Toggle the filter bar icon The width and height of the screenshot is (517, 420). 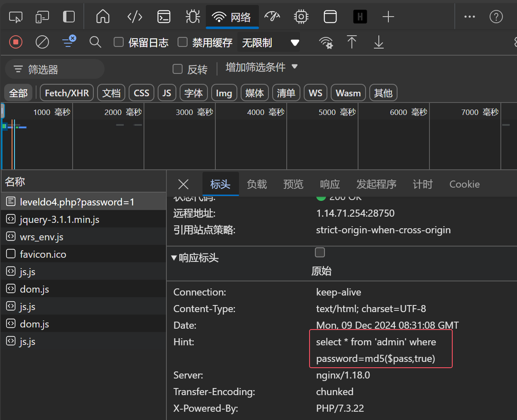(x=69, y=42)
